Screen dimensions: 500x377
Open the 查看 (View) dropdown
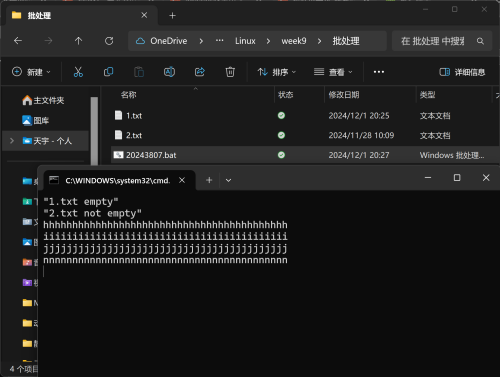coord(333,72)
